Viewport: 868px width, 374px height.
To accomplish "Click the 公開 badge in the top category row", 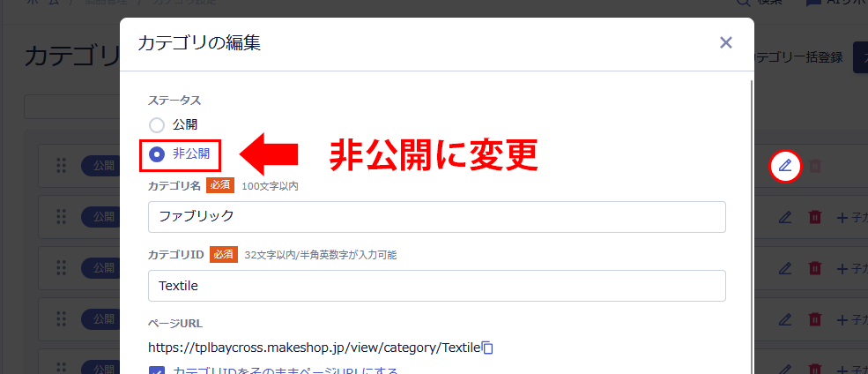I will (100, 165).
